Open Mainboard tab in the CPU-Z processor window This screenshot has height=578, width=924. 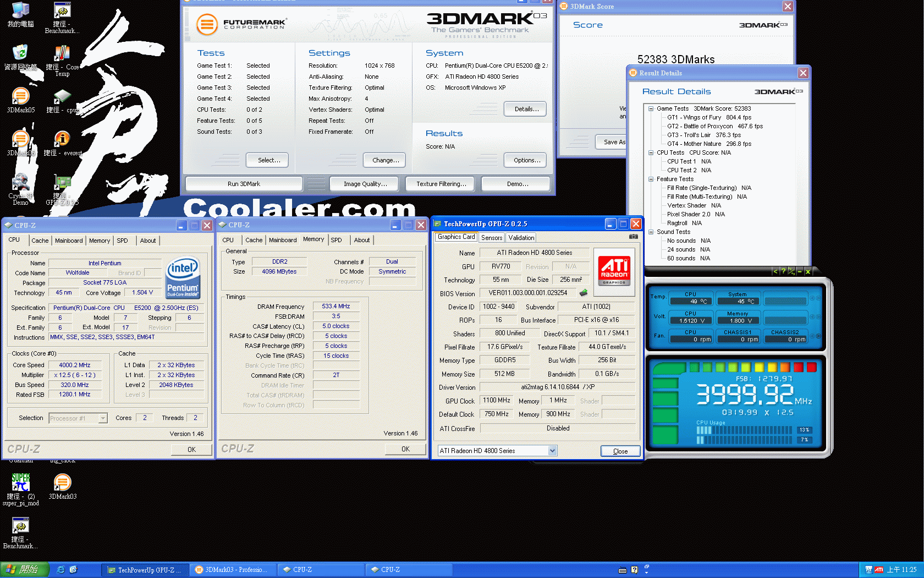[69, 241]
